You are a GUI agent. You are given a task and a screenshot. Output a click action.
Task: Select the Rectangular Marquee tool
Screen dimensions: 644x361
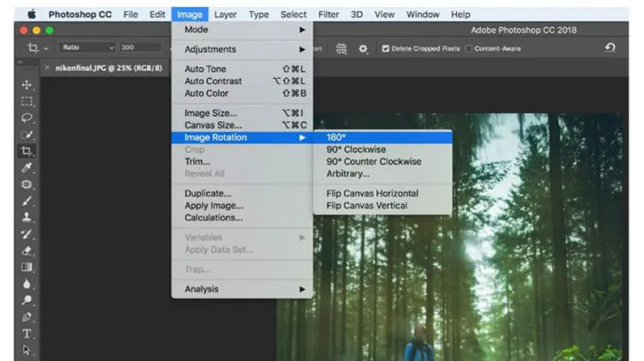tap(27, 101)
